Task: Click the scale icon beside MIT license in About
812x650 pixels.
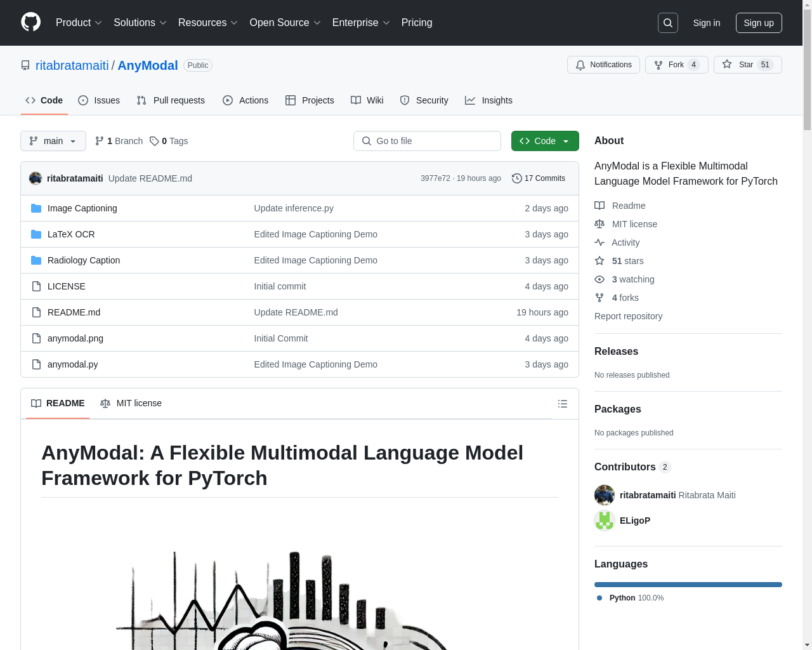Action: [599, 224]
